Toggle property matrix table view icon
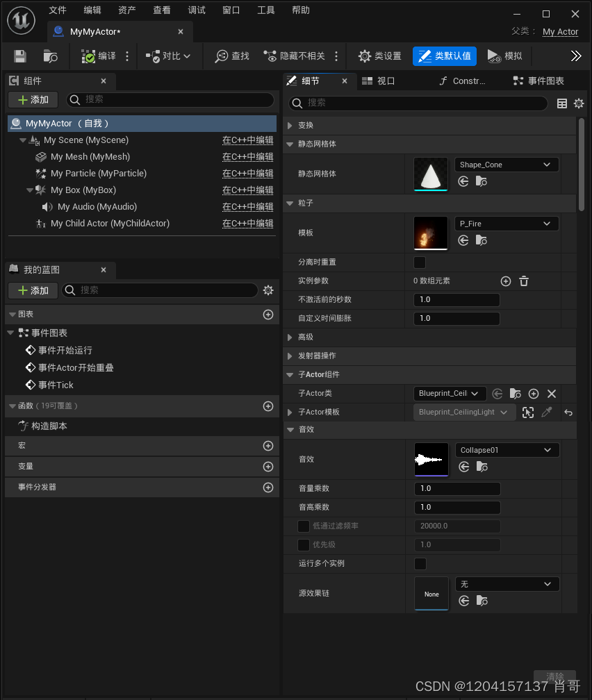The image size is (592, 700). 562,103
